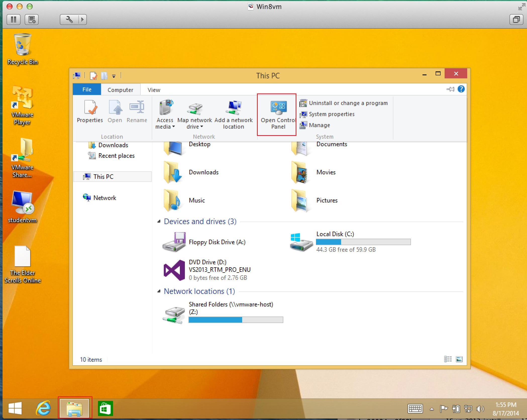Switch to the View tab
Viewport: 527px width, 420px height.
coord(154,90)
